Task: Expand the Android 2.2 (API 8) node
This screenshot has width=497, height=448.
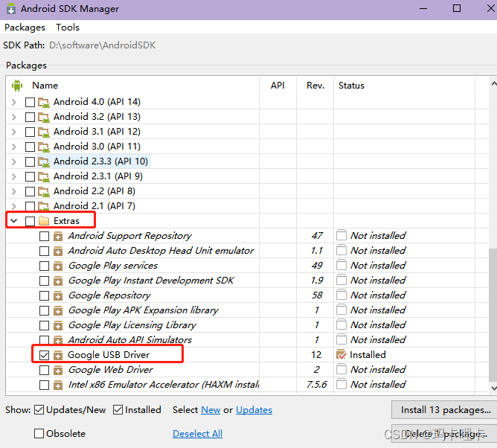Action: coord(13,191)
